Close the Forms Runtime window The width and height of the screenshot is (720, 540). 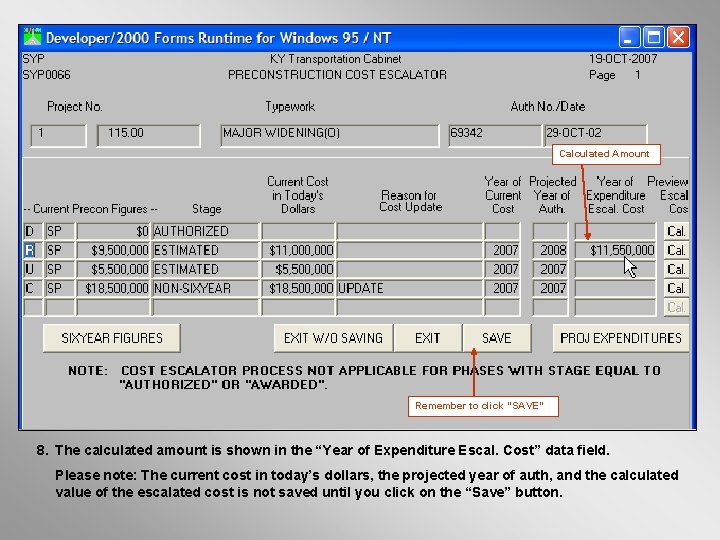coord(678,37)
